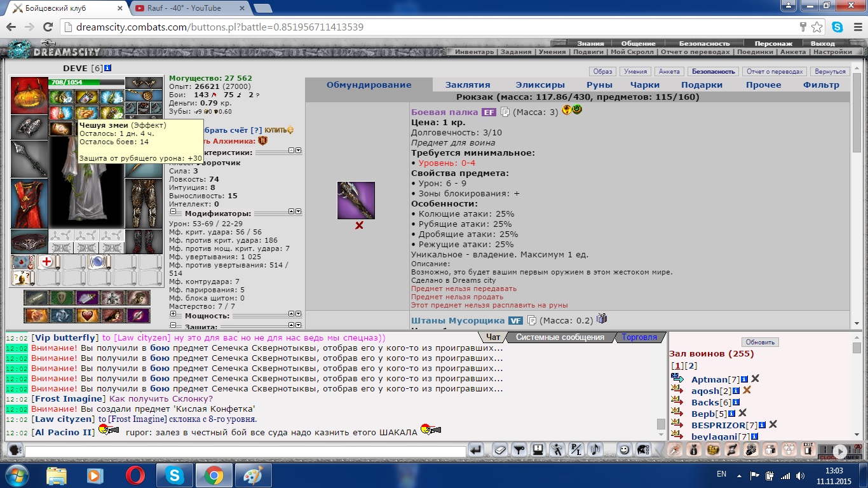
Task: Open the smiley emoticons button
Action: point(625,450)
